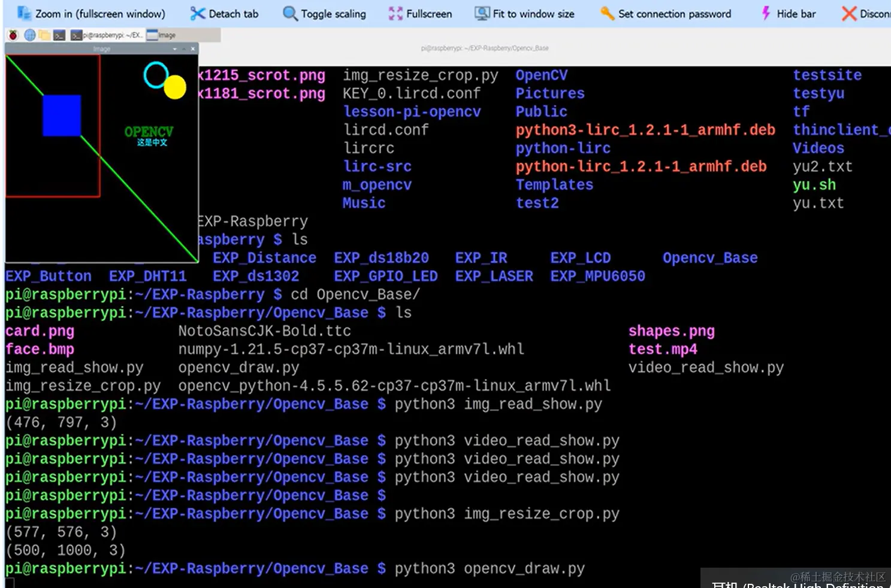Click the yu2.txt file name
This screenshot has height=588, width=891.
823,166
